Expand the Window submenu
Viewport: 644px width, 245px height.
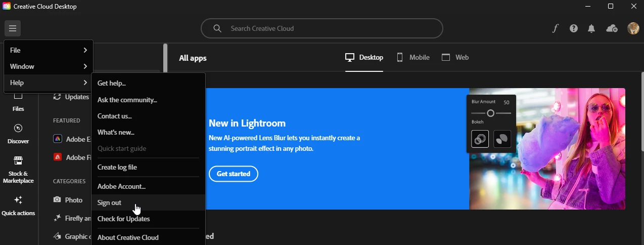coord(49,66)
